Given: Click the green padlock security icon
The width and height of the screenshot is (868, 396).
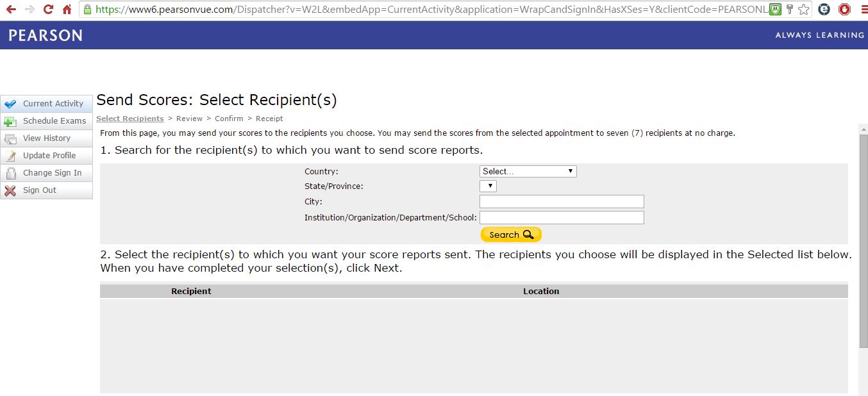Looking at the screenshot, I should pyautogui.click(x=87, y=10).
